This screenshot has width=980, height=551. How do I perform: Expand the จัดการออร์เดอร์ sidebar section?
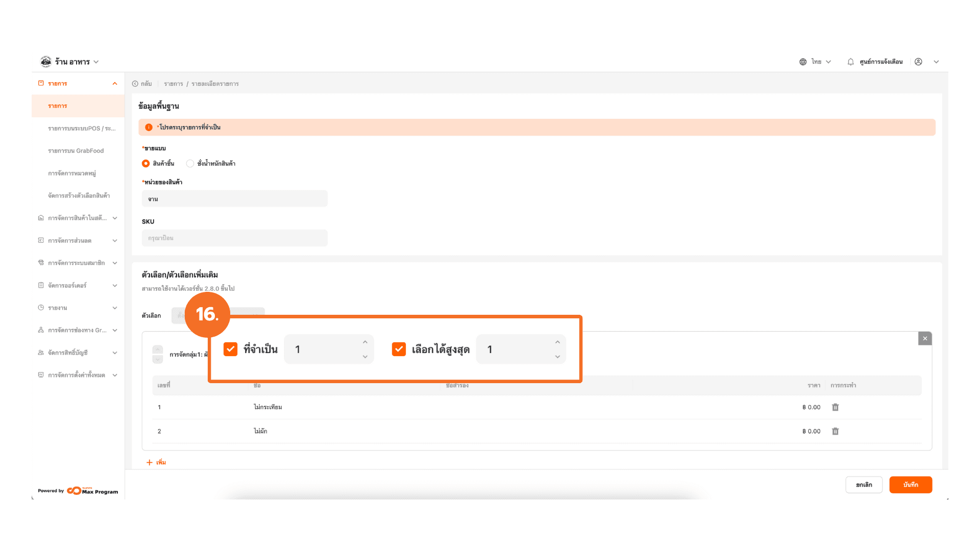coord(114,285)
